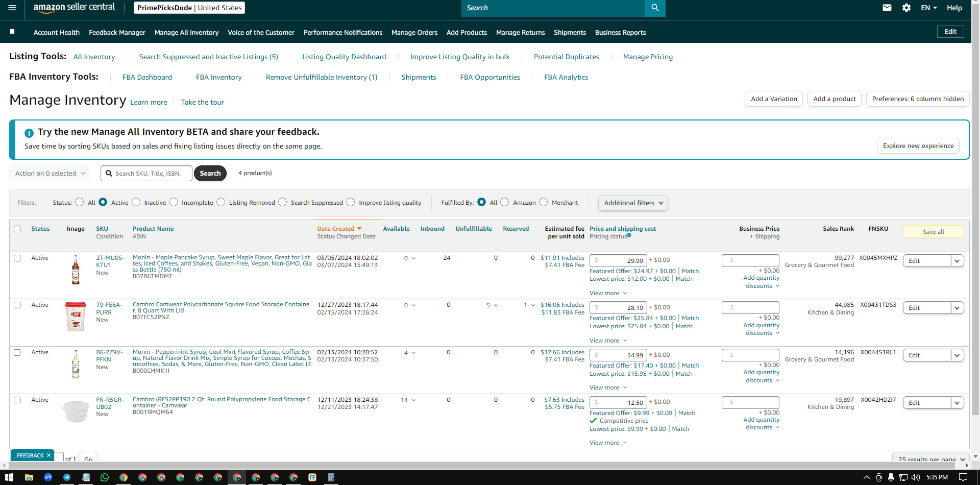Image resolution: width=980 pixels, height=485 pixels.
Task: Open Feedback Manager in navigation bar
Action: tap(117, 32)
